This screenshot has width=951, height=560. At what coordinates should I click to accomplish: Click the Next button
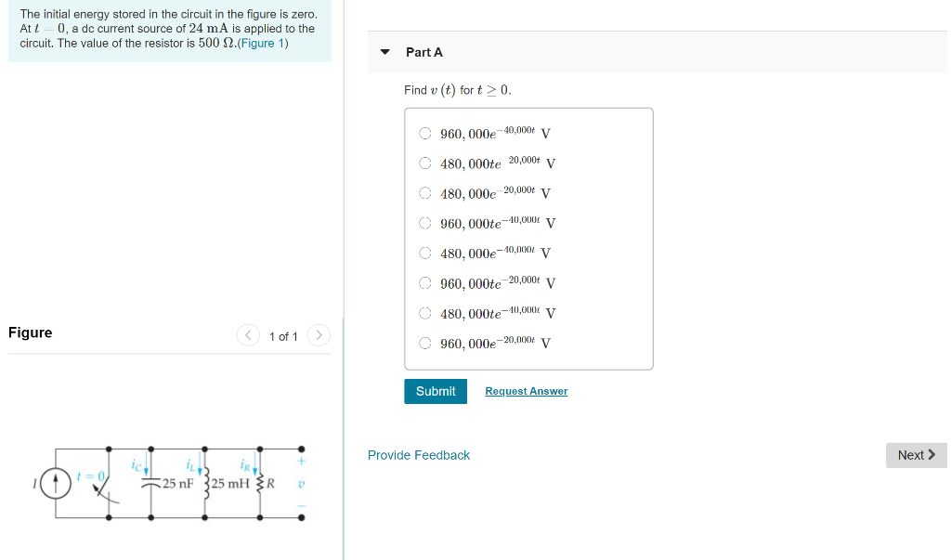[x=916, y=455]
